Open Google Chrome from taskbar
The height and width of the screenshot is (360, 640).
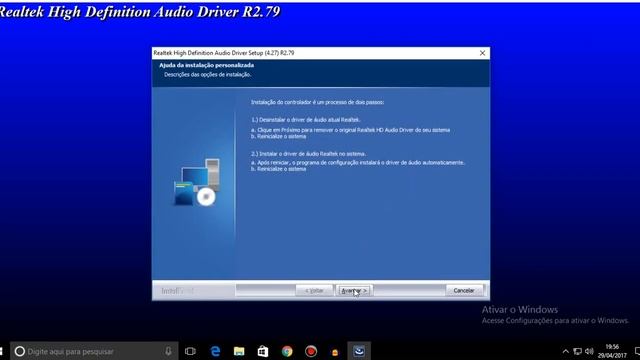tap(287, 351)
